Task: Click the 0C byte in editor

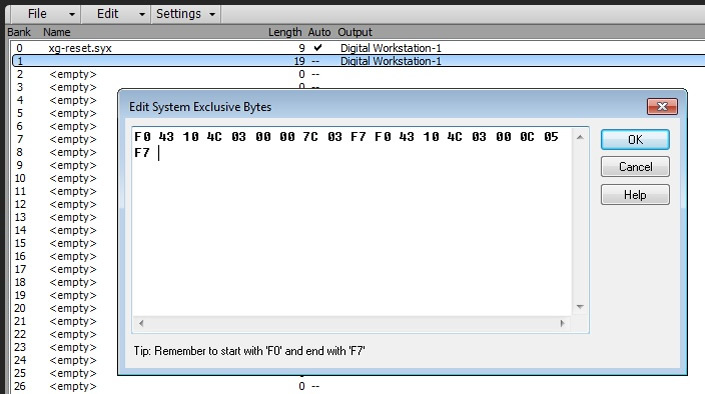Action: click(x=527, y=137)
